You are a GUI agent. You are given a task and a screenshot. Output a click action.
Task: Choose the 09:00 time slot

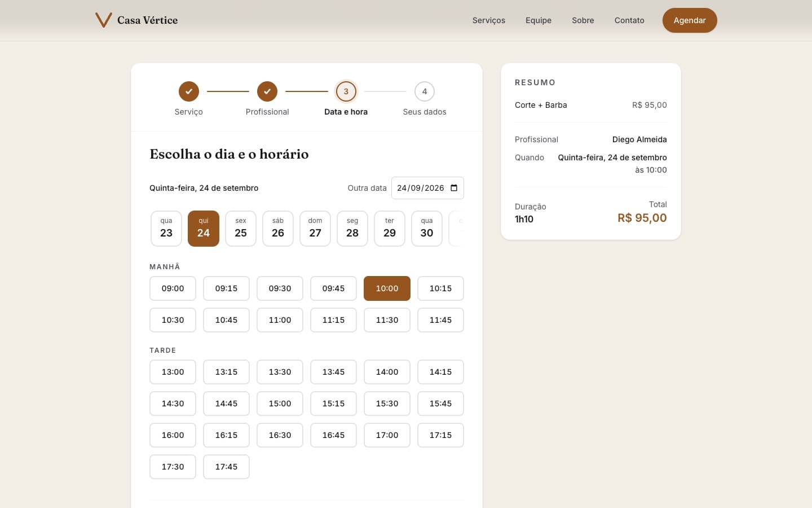point(173,288)
